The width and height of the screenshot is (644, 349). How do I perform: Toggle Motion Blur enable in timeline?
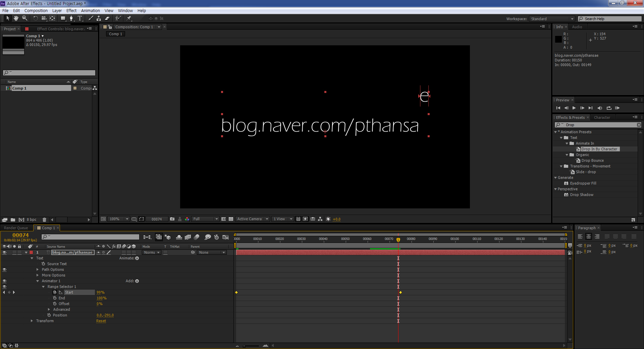tap(197, 237)
